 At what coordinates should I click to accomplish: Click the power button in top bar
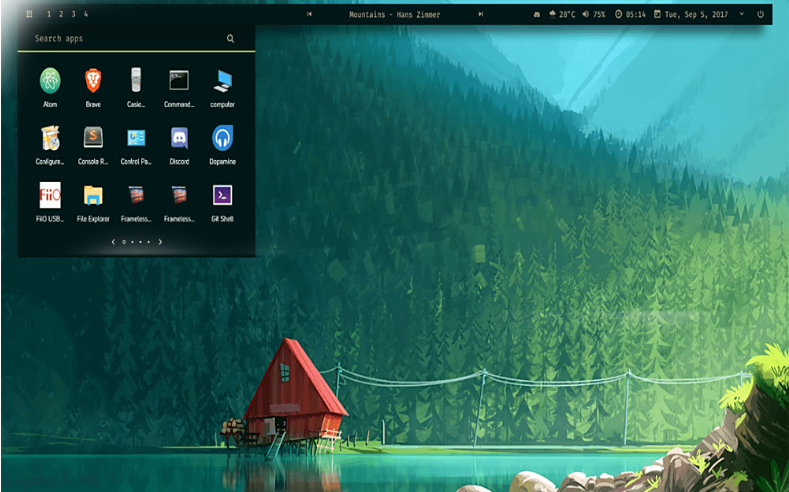coord(760,14)
